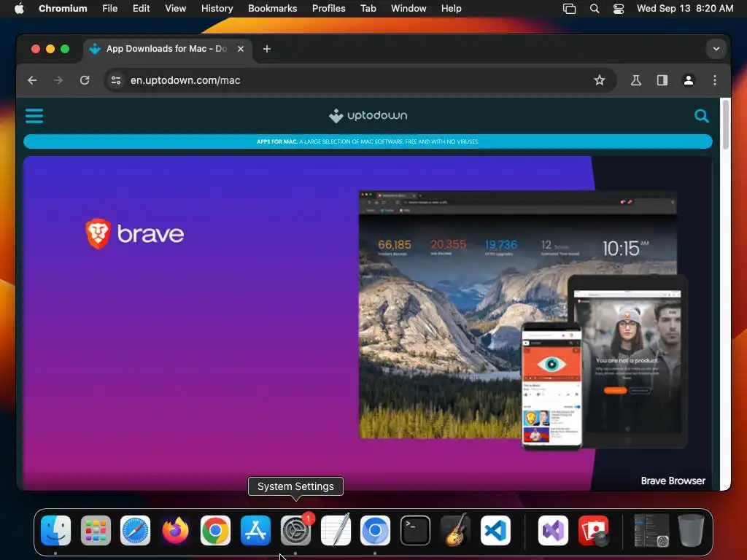Open the Bookmarks menu
Viewport: 747px width, 560px height.
coord(273,8)
